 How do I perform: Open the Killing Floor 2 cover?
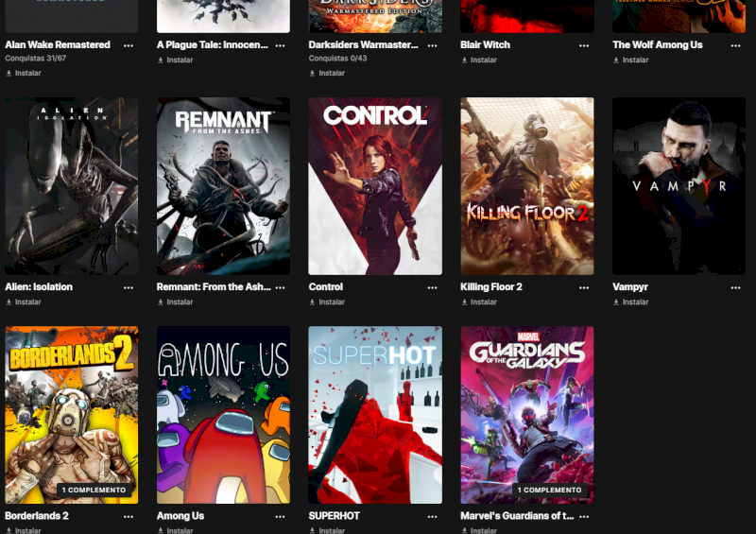527,186
